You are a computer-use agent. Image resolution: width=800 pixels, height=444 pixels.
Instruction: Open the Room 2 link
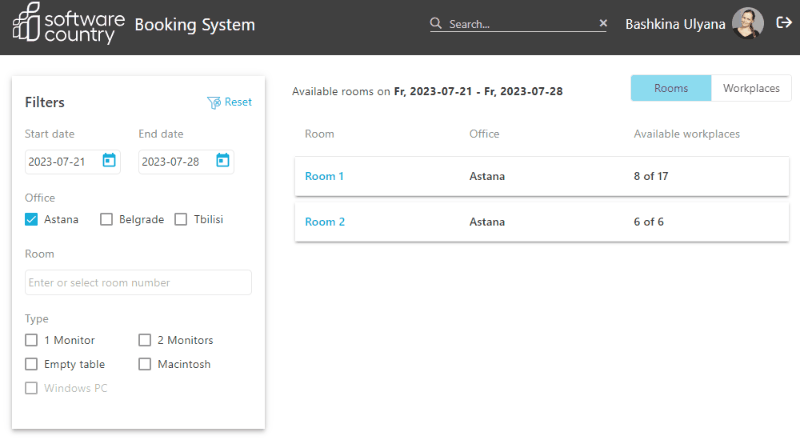324,222
